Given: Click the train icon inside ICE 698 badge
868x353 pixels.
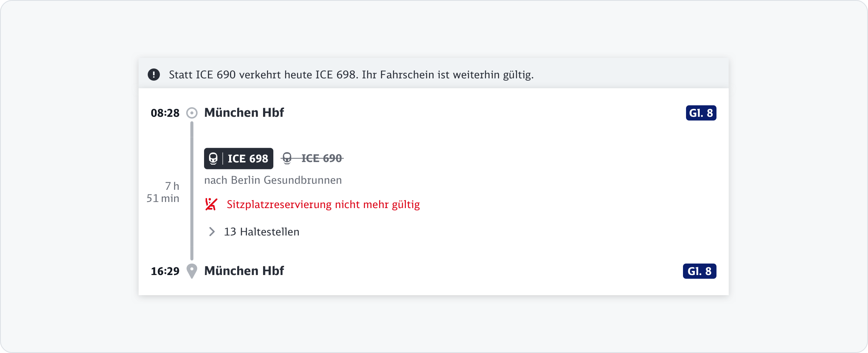Looking at the screenshot, I should 213,158.
